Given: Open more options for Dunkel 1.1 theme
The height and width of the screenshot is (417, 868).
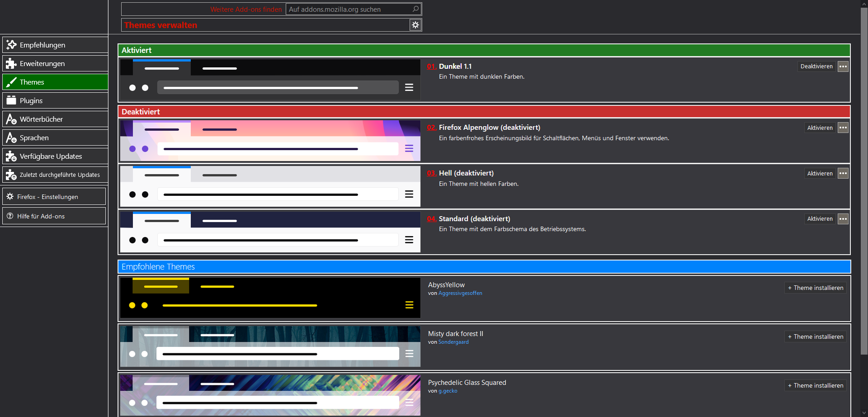Looking at the screenshot, I should (x=843, y=66).
